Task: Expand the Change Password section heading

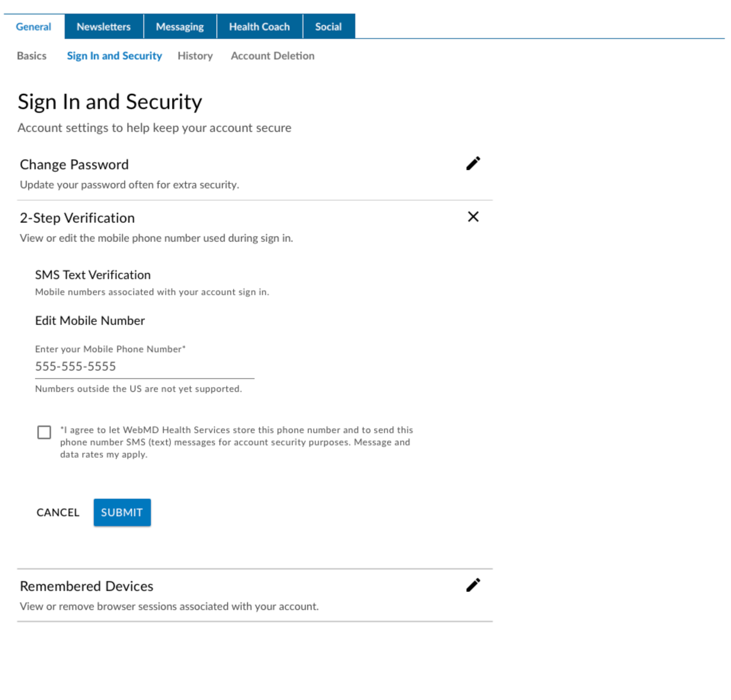Action: tap(74, 164)
